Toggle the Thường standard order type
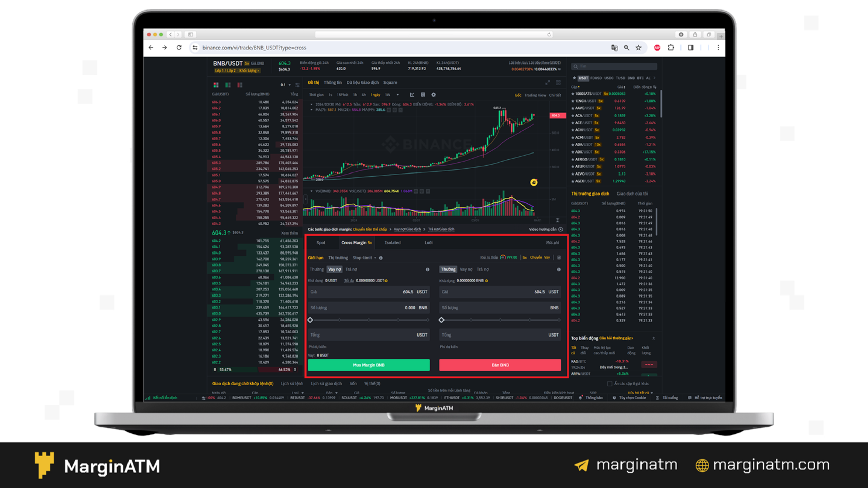868x488 pixels. tap(315, 269)
